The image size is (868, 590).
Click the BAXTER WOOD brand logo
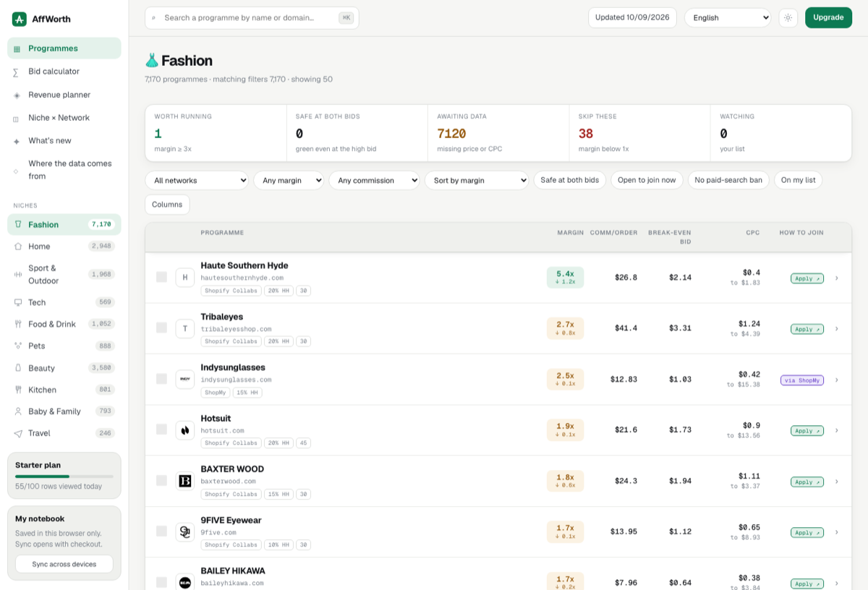click(185, 481)
